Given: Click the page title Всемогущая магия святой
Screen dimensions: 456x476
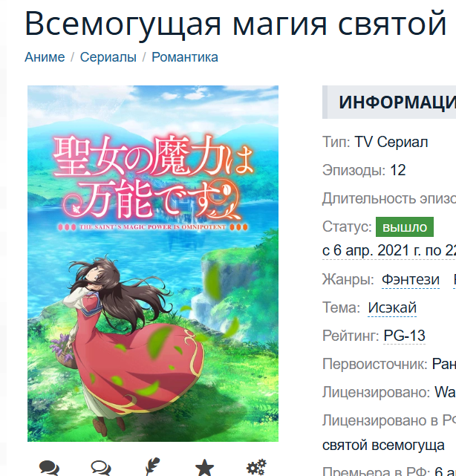Looking at the screenshot, I should (x=235, y=24).
